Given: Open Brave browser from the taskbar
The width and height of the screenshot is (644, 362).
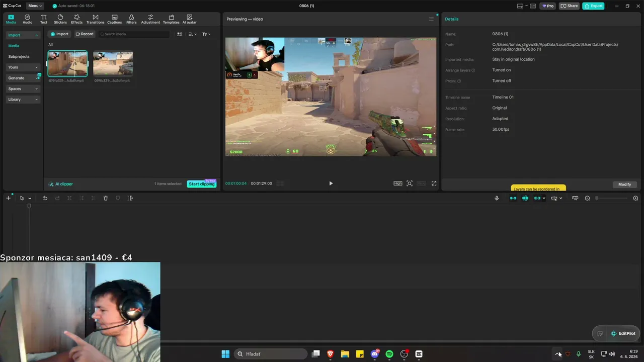Looking at the screenshot, I should point(331,354).
